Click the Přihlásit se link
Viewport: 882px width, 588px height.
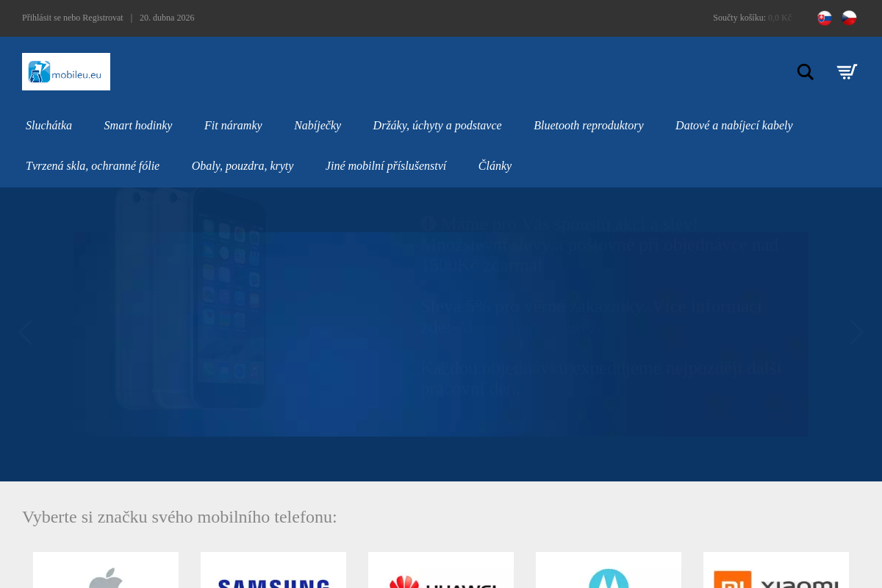pos(41,18)
